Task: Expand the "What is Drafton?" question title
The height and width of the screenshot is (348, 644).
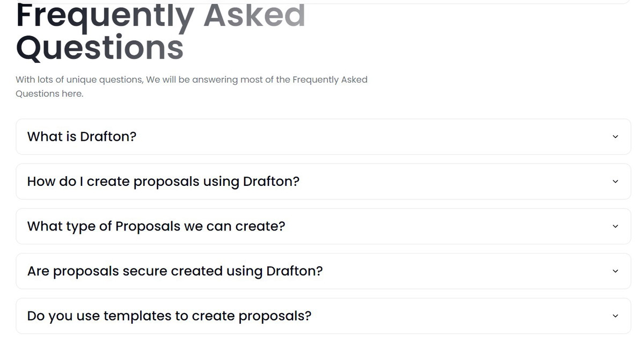Action: [82, 137]
